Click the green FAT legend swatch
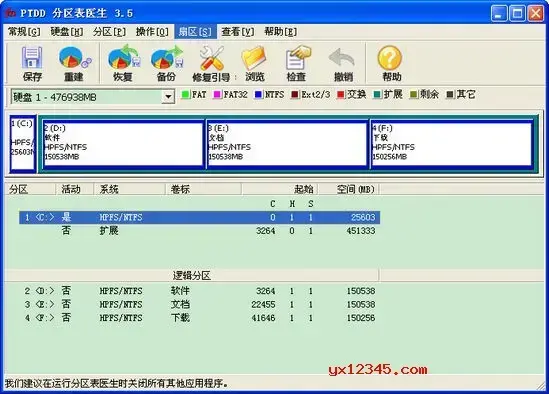Viewport: 549px width, 394px height. coord(186,95)
